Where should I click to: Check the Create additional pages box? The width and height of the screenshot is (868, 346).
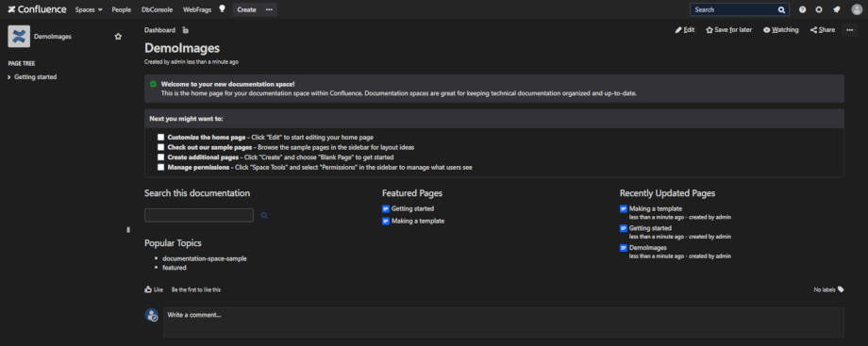160,157
